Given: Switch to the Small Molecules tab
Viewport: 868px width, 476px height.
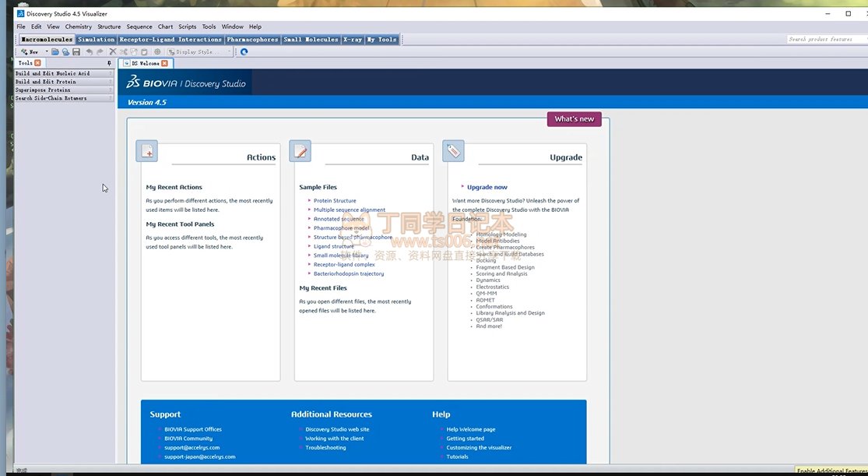Looking at the screenshot, I should click(311, 40).
